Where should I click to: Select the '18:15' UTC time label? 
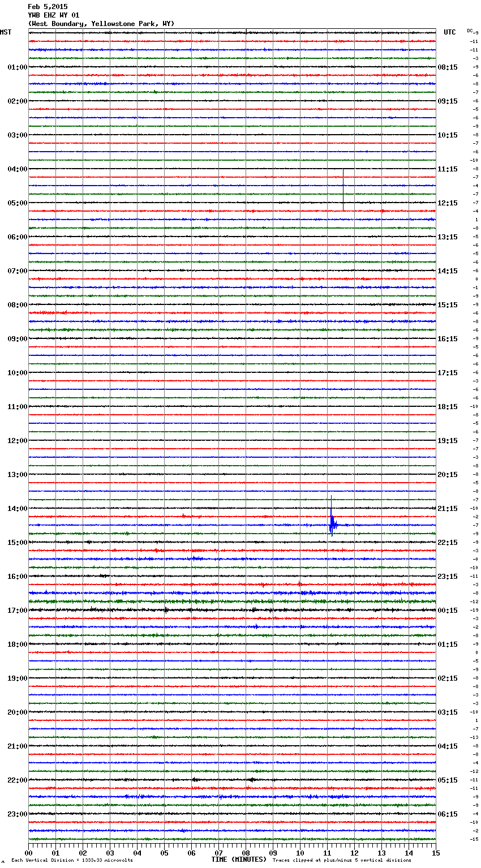coord(448,407)
